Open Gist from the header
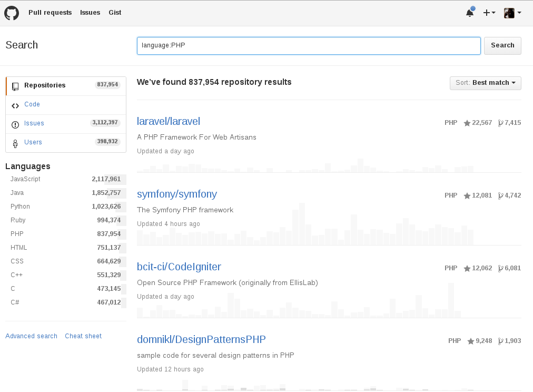 (x=115, y=13)
